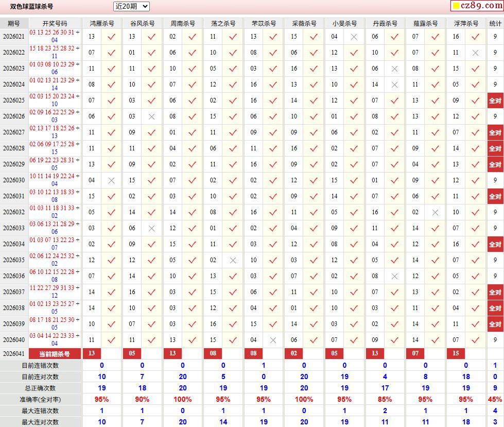Click the X mark for 小旻杀号 in period 2026021
The image size is (504, 427).
pyautogui.click(x=354, y=37)
